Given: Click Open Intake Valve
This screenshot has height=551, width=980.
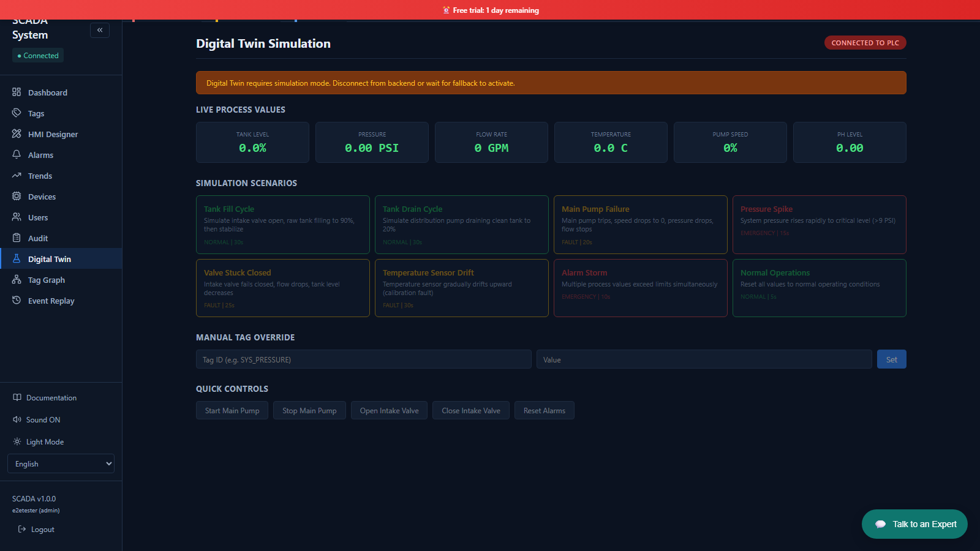Looking at the screenshot, I should (390, 410).
